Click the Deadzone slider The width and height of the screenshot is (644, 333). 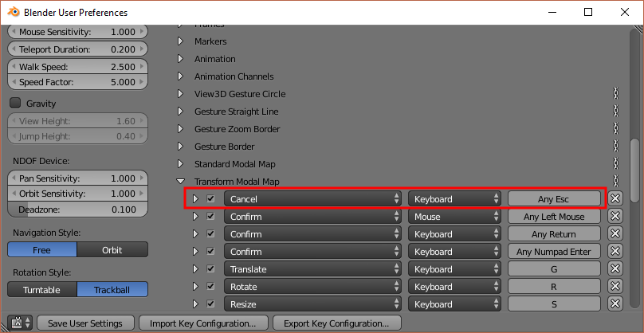coord(77,210)
